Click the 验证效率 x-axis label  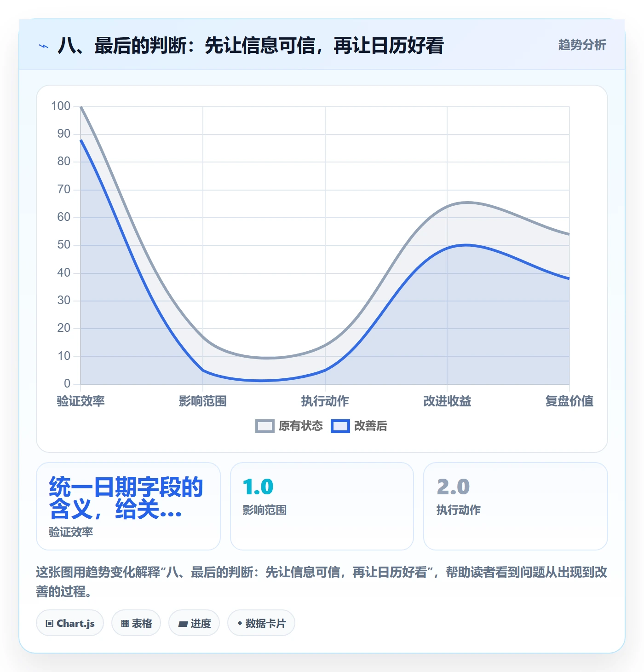pos(80,401)
